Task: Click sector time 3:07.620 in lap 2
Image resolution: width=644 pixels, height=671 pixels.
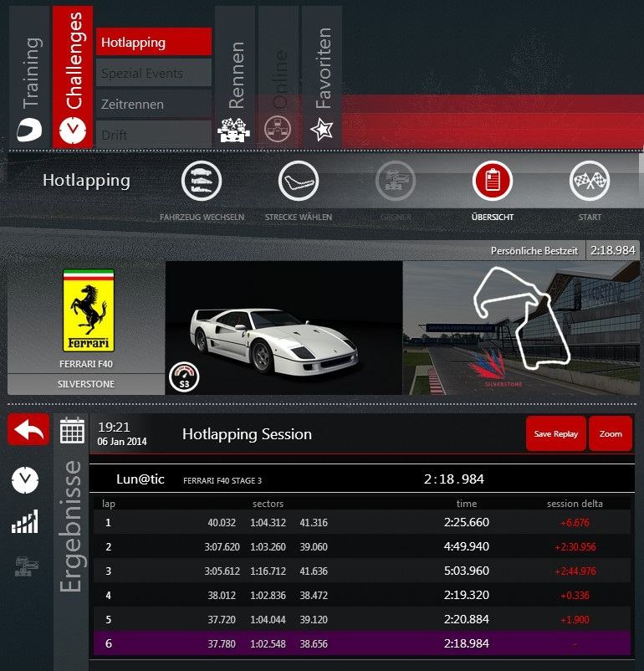Action: point(222,547)
